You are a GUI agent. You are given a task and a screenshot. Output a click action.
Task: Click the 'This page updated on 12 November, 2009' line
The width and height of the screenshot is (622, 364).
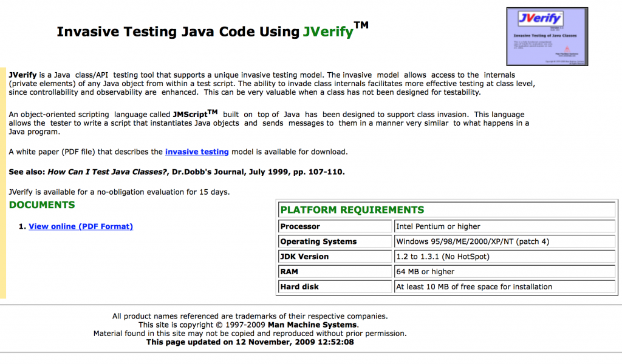click(250, 342)
